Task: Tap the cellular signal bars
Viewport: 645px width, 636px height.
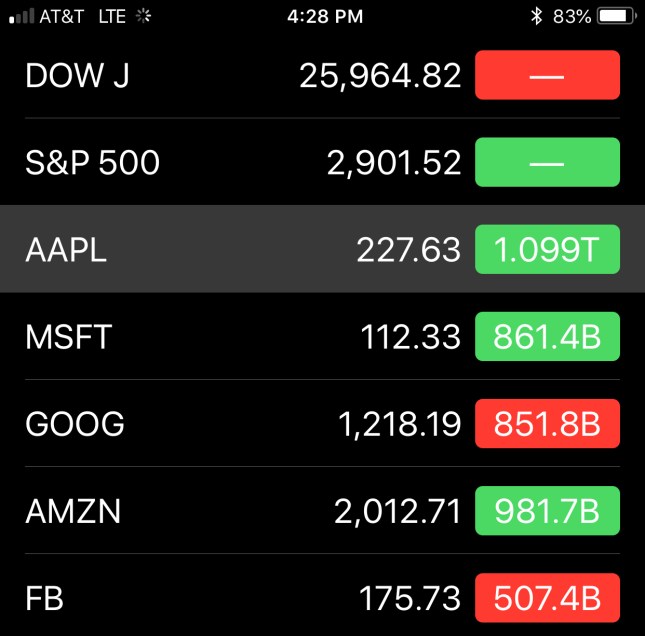Action: [21, 16]
